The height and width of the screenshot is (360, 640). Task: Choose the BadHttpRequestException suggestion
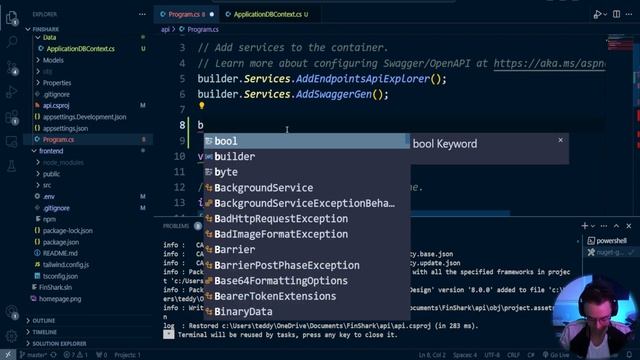click(307, 219)
